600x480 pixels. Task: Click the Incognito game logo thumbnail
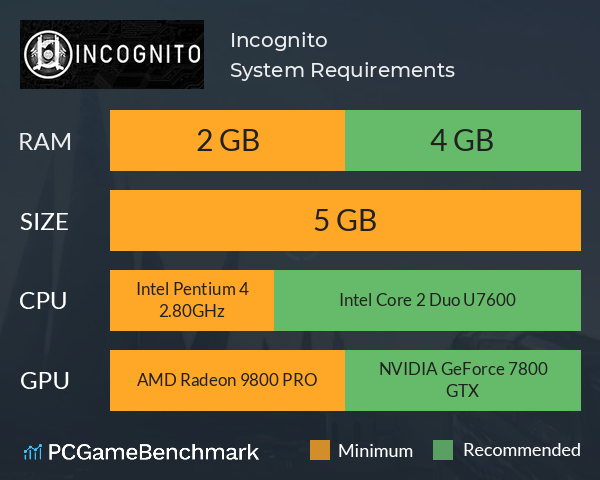pyautogui.click(x=112, y=54)
